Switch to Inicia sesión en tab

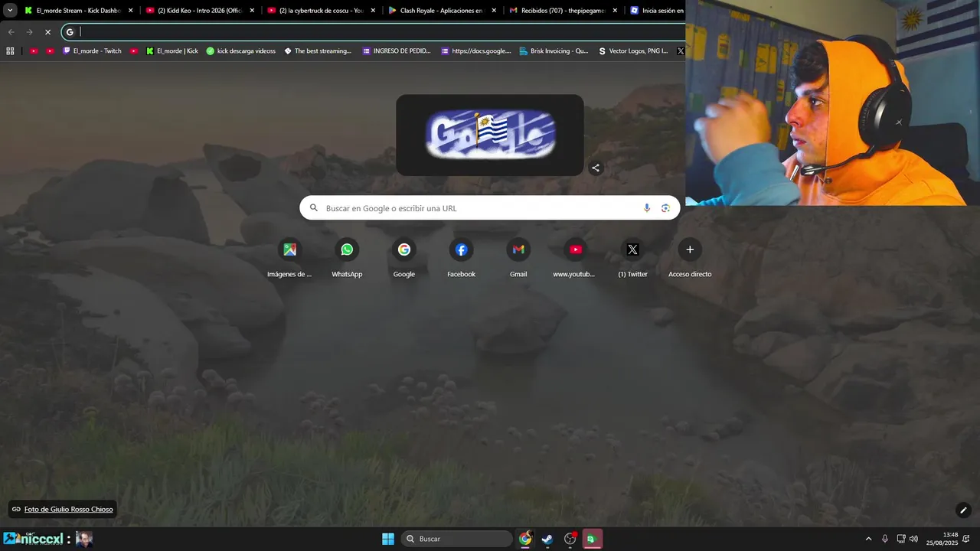656,11
